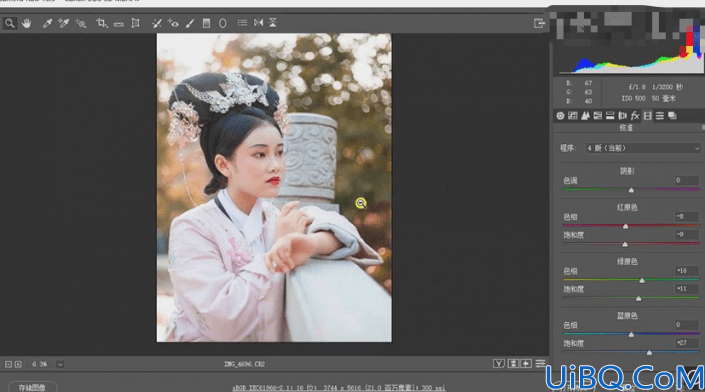705x392 pixels.
Task: Select the Red Eye Removal tool
Action: pos(173,23)
